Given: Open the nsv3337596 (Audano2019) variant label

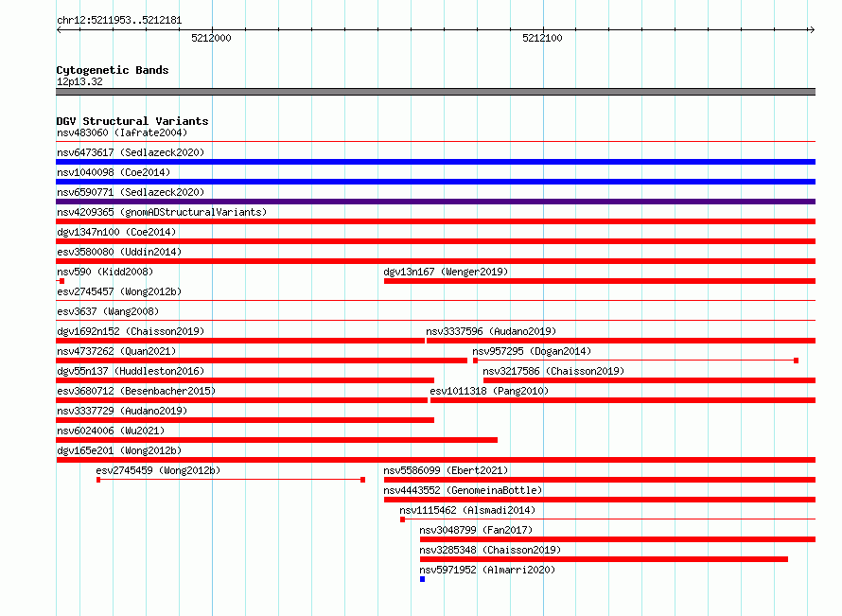Looking at the screenshot, I should (x=491, y=331).
